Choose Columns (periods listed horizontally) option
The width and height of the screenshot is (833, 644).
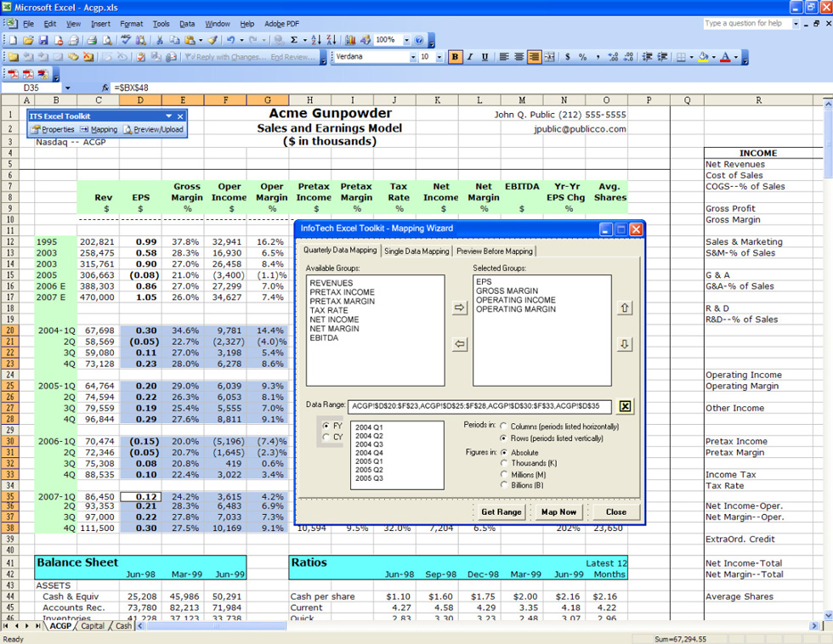[x=560, y=427]
